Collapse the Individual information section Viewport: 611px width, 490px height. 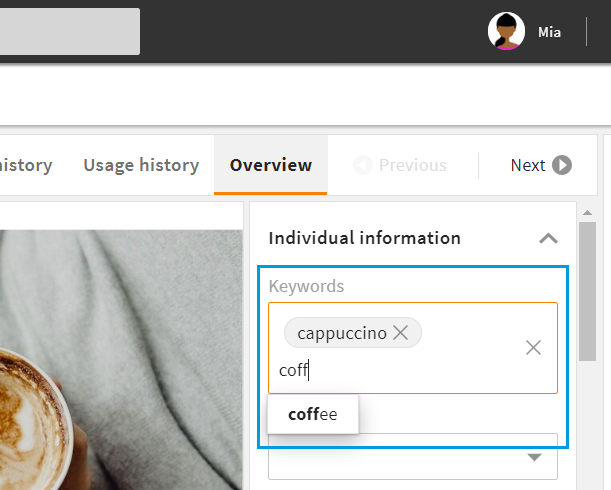point(547,238)
